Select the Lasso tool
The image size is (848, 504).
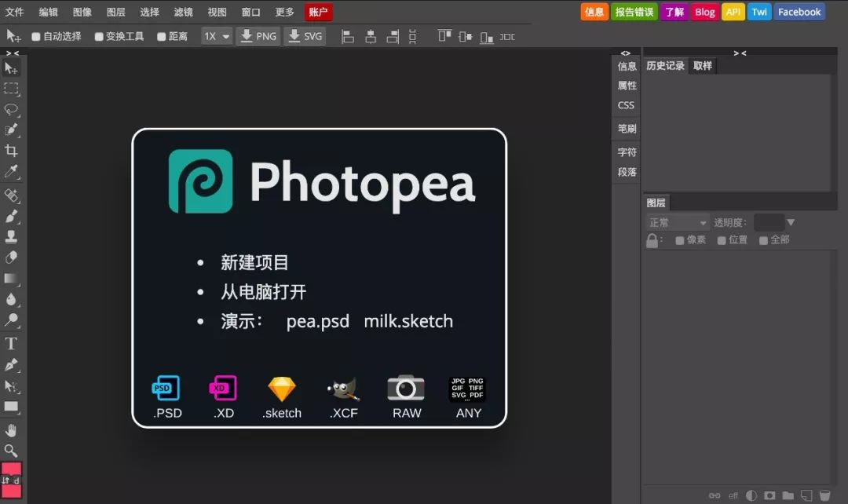click(11, 109)
